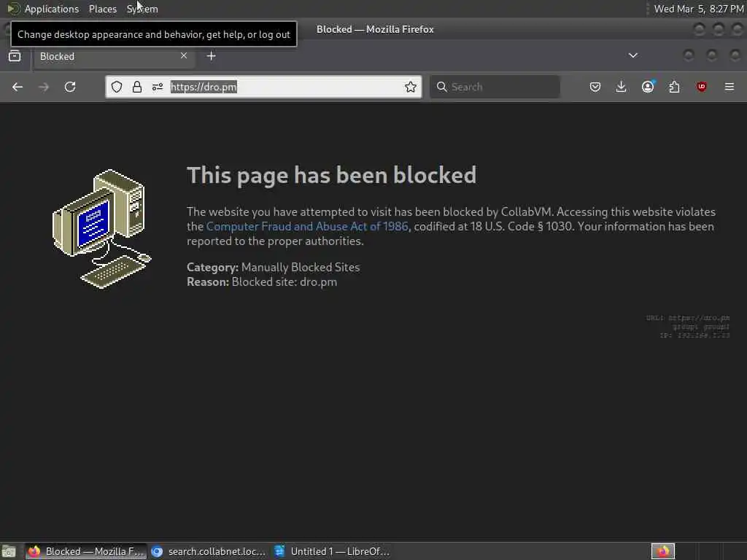747x560 pixels.
Task: Open the tracking protection shield icon
Action: click(x=117, y=87)
